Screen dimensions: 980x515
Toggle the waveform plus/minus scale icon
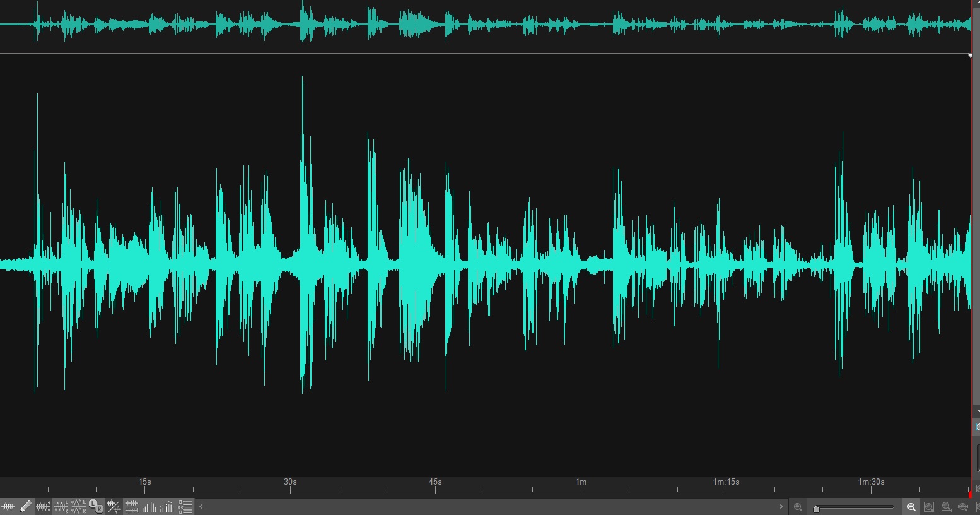(x=44, y=506)
